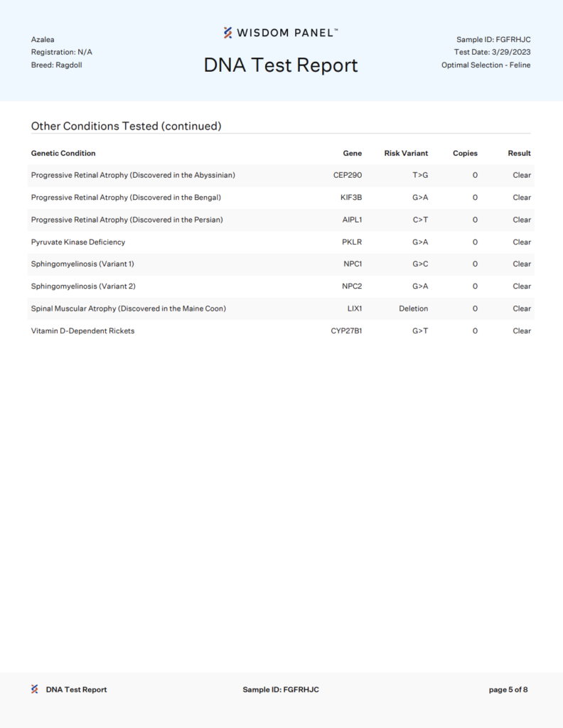Click the Registration: N/A line
Viewport: 563px width, 728px height.
(62, 52)
